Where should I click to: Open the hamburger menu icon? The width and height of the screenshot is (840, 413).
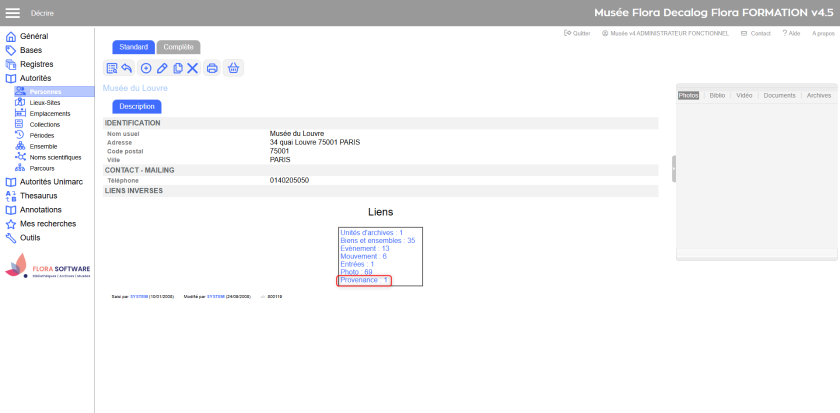coord(13,13)
